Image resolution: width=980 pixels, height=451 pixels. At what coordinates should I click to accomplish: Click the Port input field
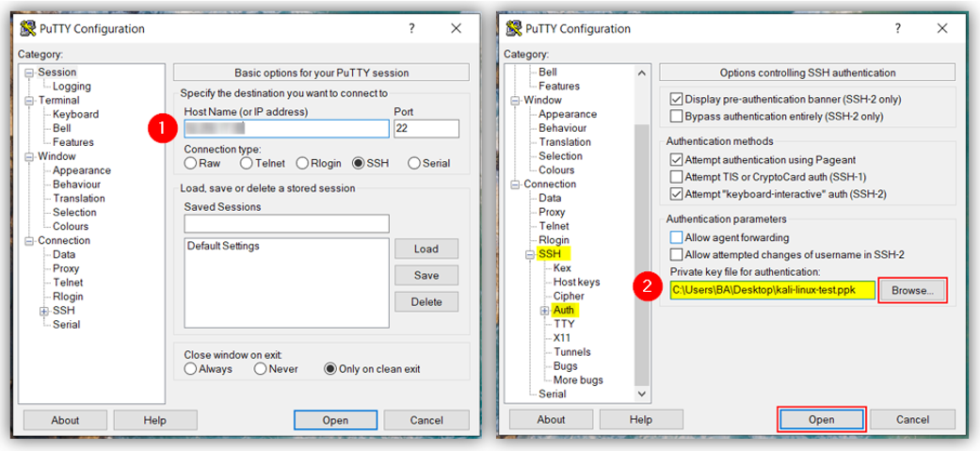pos(426,129)
